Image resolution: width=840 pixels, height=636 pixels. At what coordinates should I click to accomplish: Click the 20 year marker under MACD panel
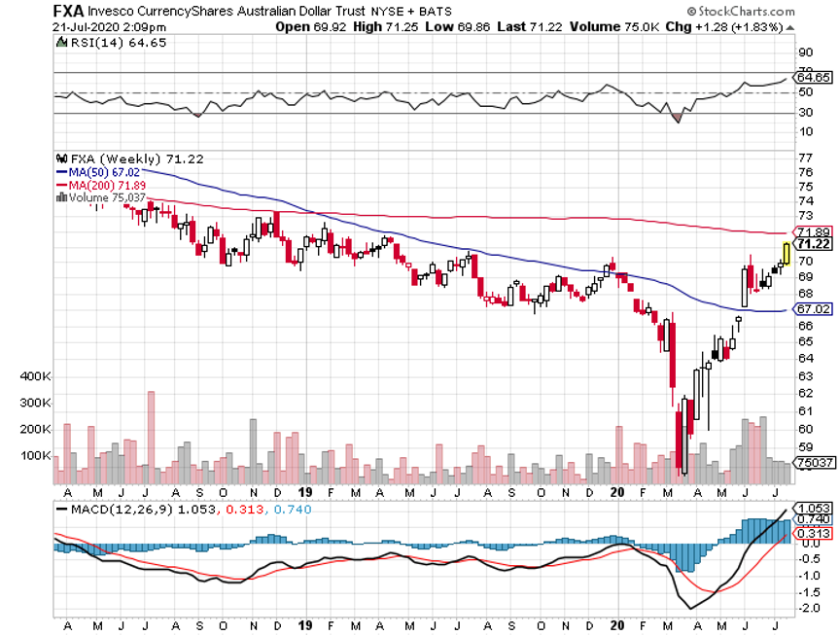[617, 624]
